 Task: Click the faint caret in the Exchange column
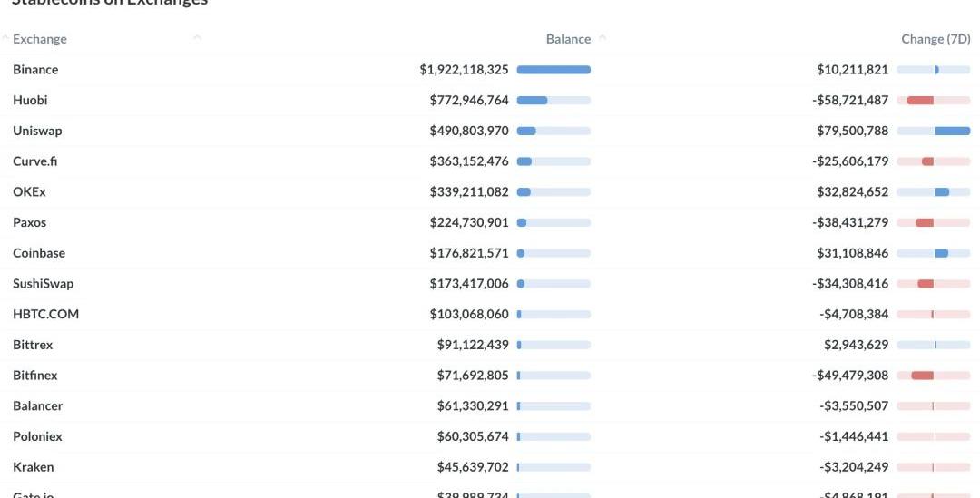[197, 38]
